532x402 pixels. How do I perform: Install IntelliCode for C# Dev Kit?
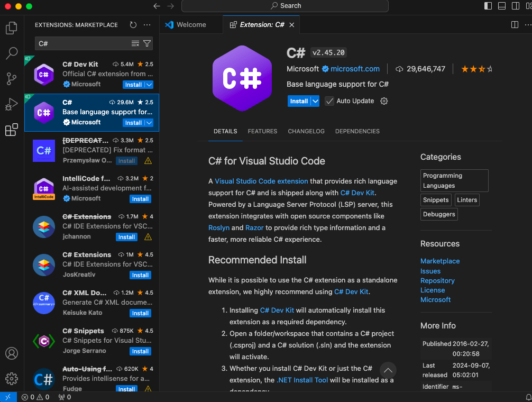[x=140, y=199]
